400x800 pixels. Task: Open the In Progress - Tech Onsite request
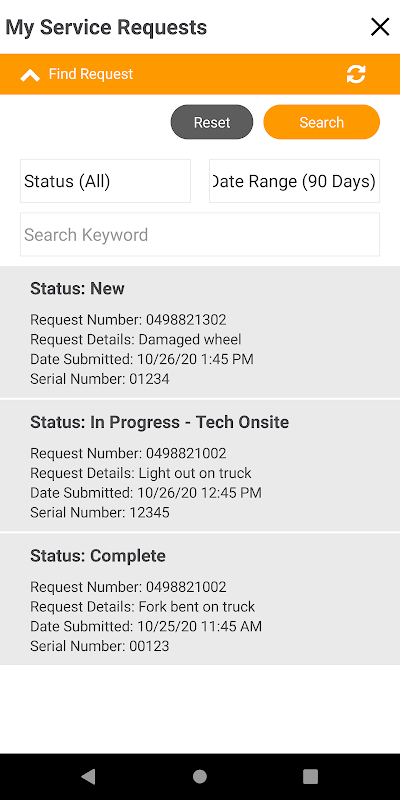tap(200, 466)
